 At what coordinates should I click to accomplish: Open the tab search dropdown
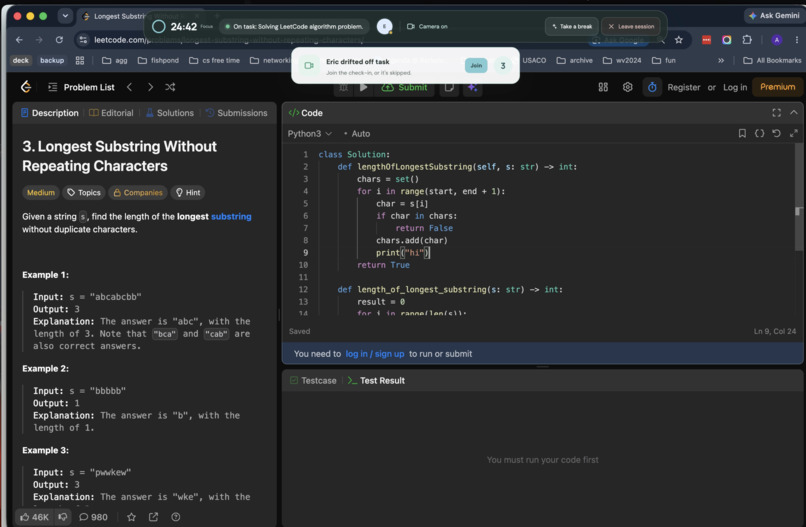click(x=65, y=16)
